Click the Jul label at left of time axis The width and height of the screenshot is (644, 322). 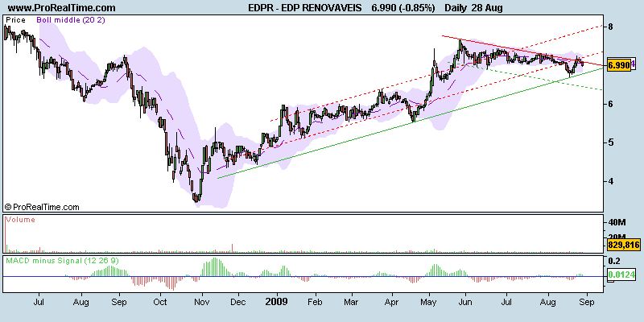click(x=39, y=302)
